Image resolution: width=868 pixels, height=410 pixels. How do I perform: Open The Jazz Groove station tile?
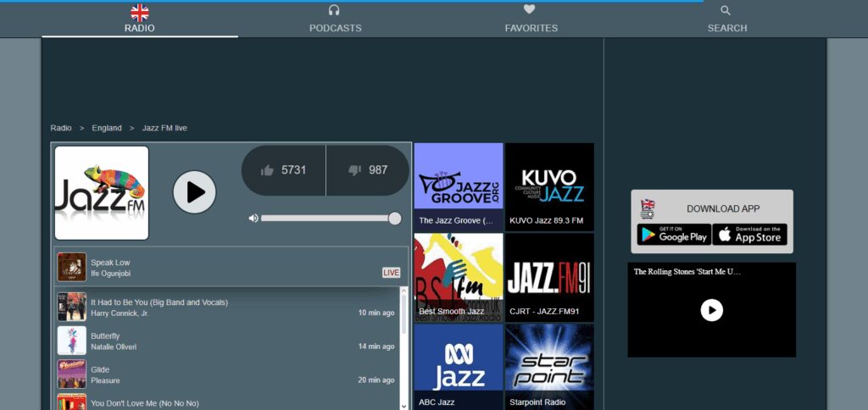click(459, 186)
